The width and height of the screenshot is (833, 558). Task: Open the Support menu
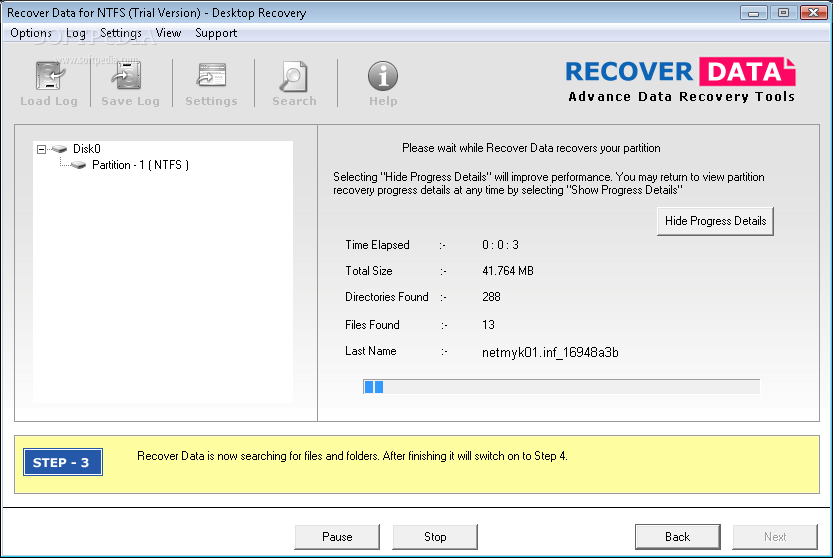click(x=216, y=33)
